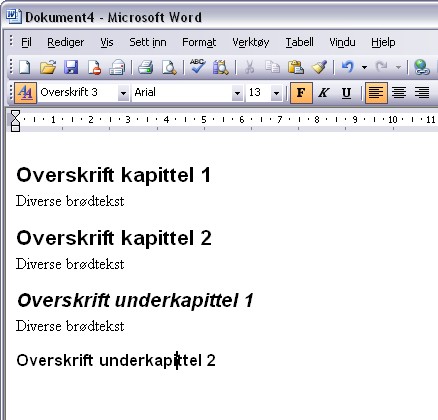Open the Vindu menu
Screen dimensions: 438x420
coord(342,42)
